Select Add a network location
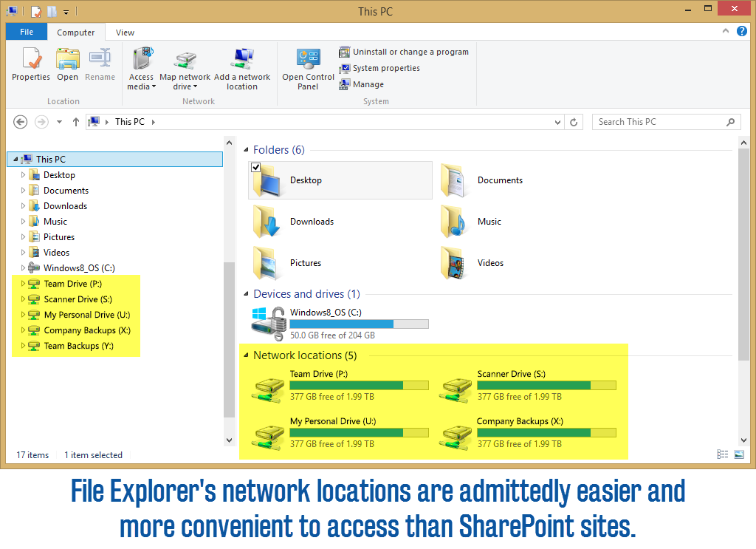 (x=243, y=67)
